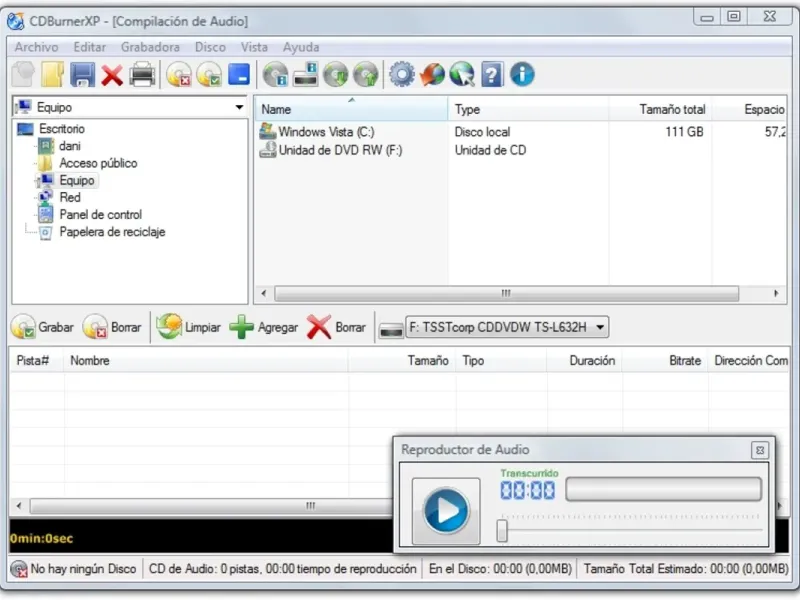Open the Archivo menu
The height and width of the screenshot is (600, 800).
click(36, 47)
